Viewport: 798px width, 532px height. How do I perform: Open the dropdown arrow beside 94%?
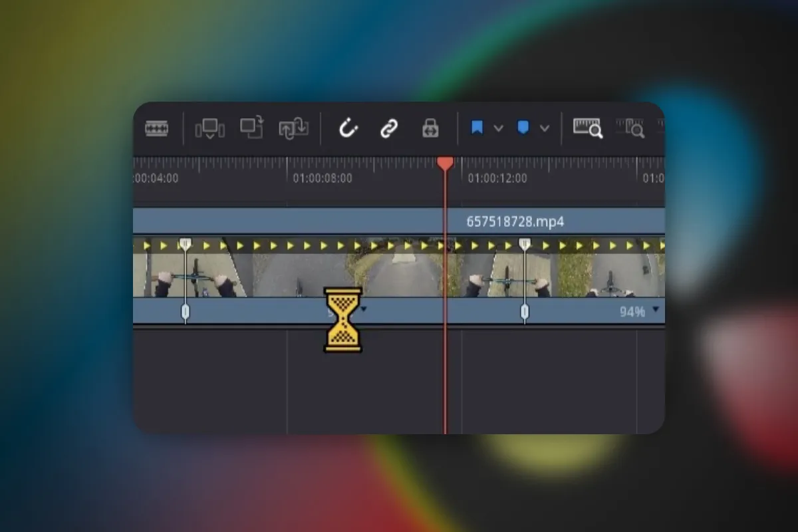pos(656,309)
